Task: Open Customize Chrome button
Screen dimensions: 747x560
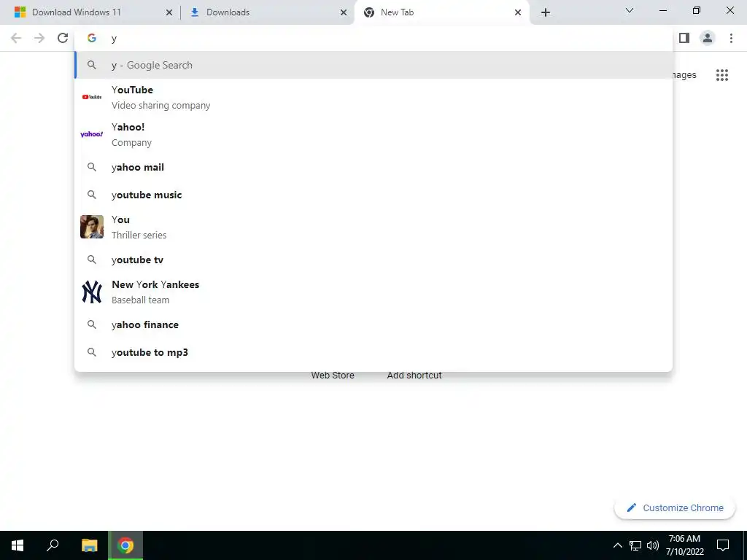Action: (x=675, y=508)
